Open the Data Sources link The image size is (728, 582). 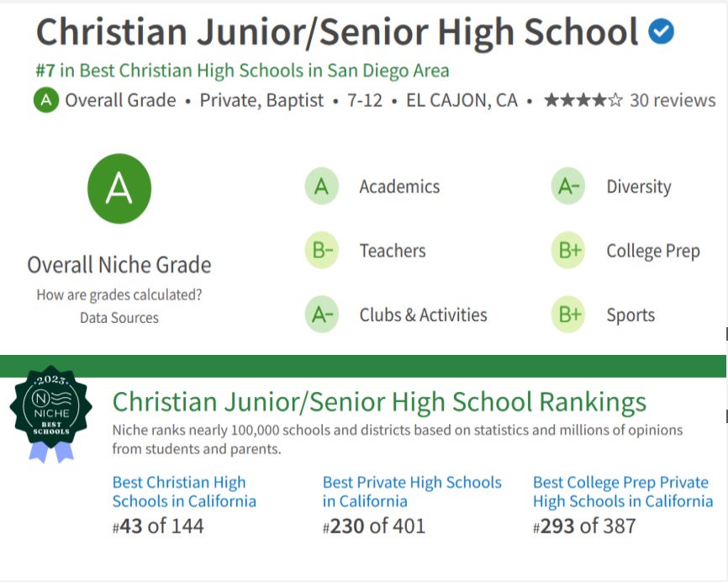[119, 318]
